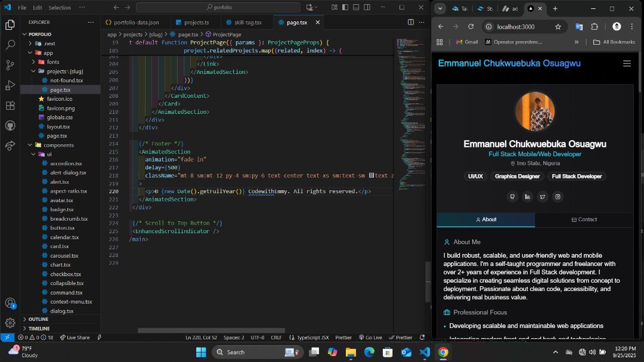Open Chrome extensions puzzle icon

coord(595,27)
